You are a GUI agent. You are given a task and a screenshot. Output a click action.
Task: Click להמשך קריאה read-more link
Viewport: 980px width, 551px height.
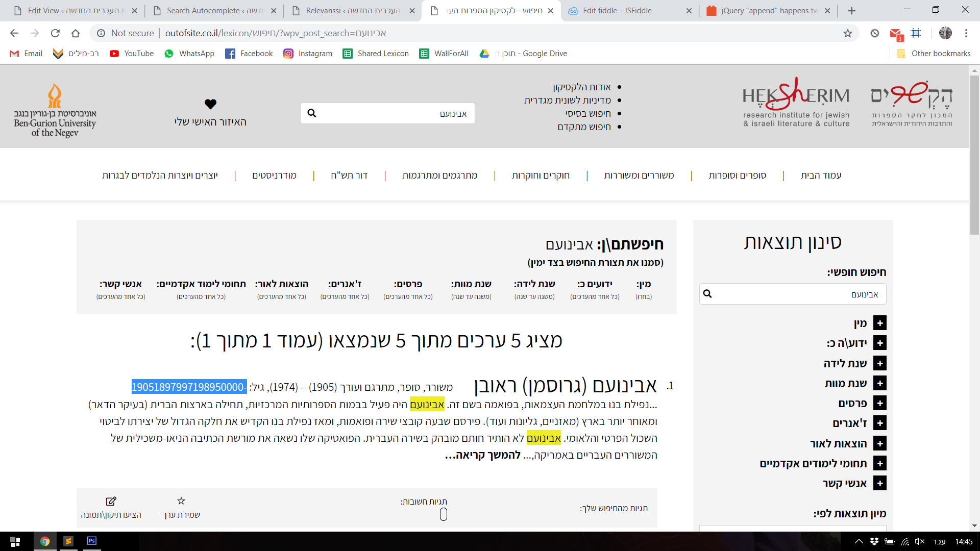coord(482,455)
